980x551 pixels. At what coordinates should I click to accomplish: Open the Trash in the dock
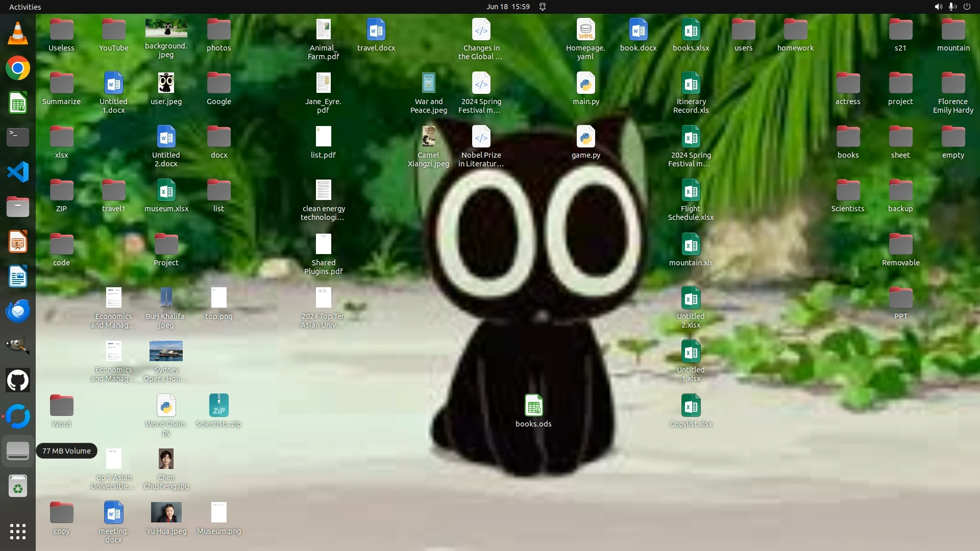tap(18, 486)
